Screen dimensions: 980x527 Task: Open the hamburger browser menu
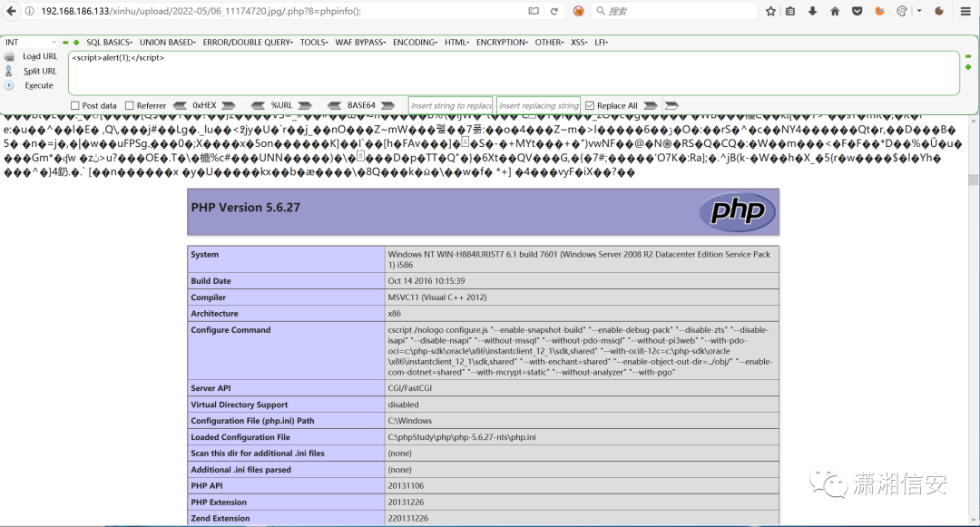965,11
